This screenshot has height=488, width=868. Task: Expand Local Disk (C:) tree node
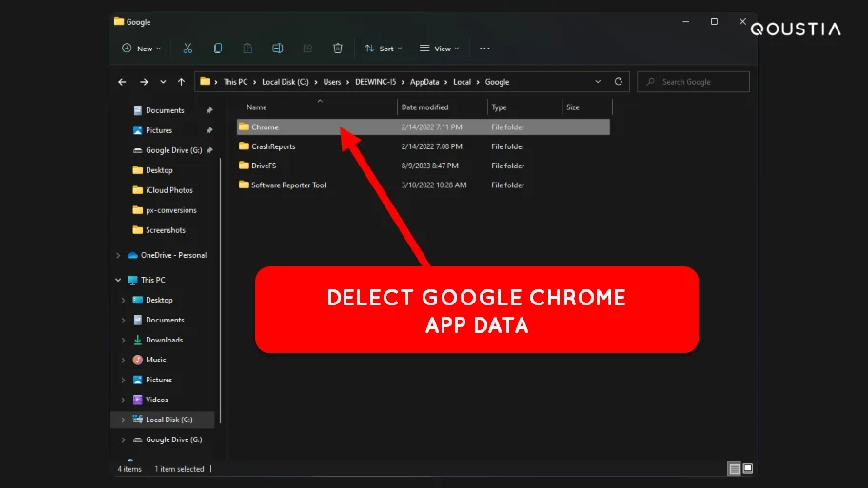[x=123, y=420]
